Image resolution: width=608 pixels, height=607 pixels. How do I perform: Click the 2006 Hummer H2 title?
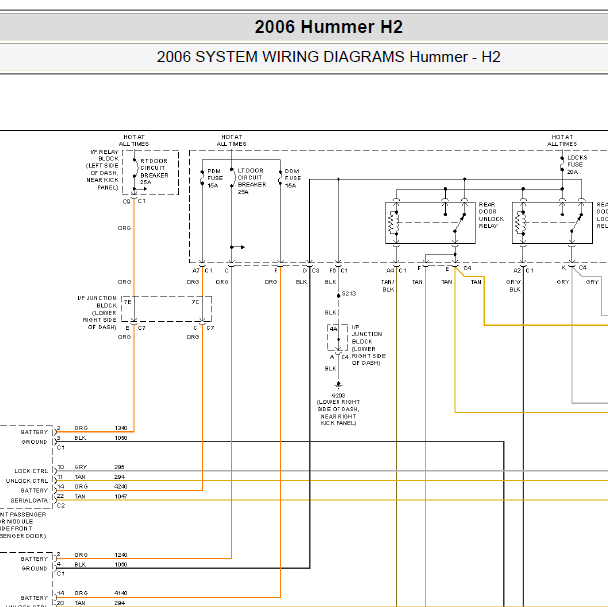pos(328,27)
